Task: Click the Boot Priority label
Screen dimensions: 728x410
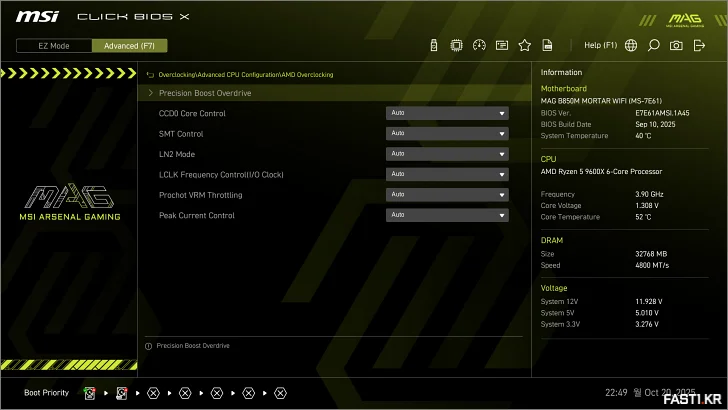Action: pos(46,393)
